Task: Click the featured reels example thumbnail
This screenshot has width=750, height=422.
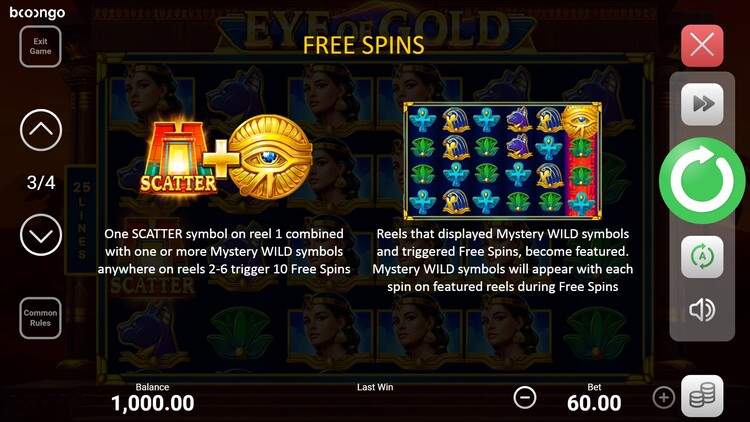Action: (x=503, y=161)
